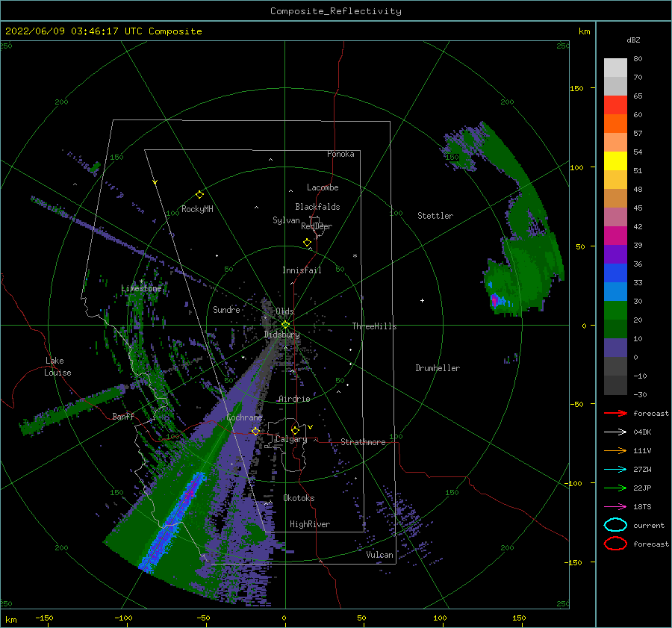Click the yellow diamond marker above Calgary
The height and width of the screenshot is (628, 672).
click(295, 430)
